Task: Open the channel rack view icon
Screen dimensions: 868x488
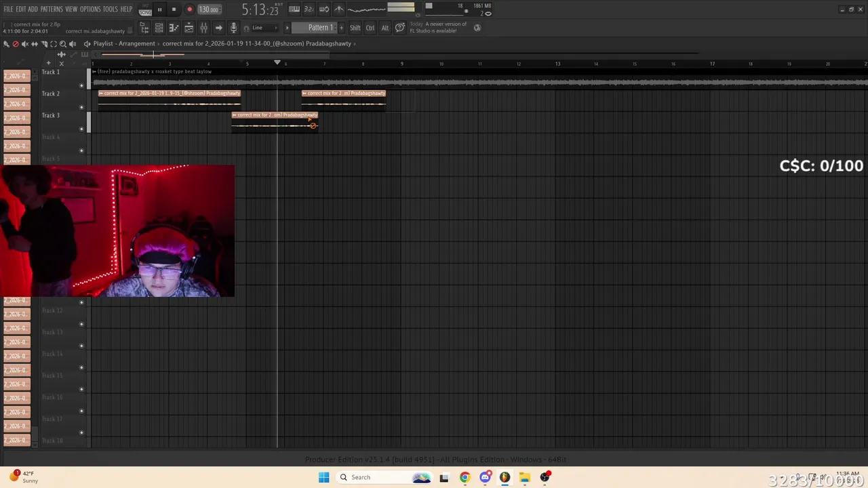Action: pyautogui.click(x=159, y=28)
